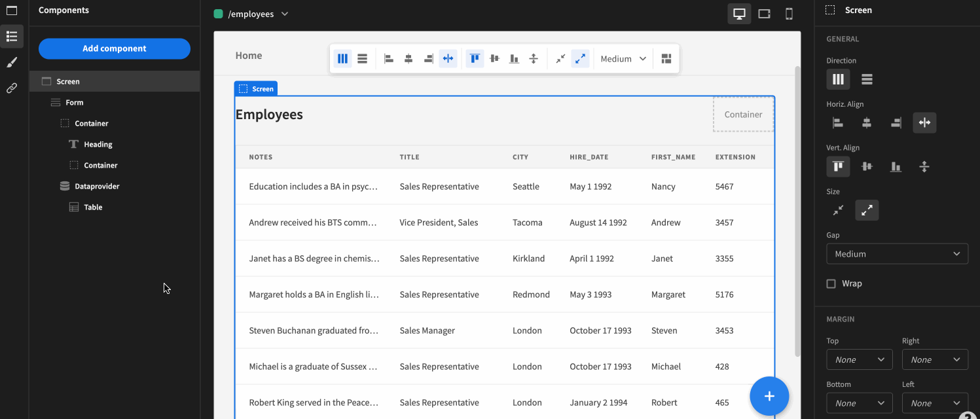Viewport: 980px width, 419px height.
Task: Select desktop preview mode
Action: click(739, 14)
